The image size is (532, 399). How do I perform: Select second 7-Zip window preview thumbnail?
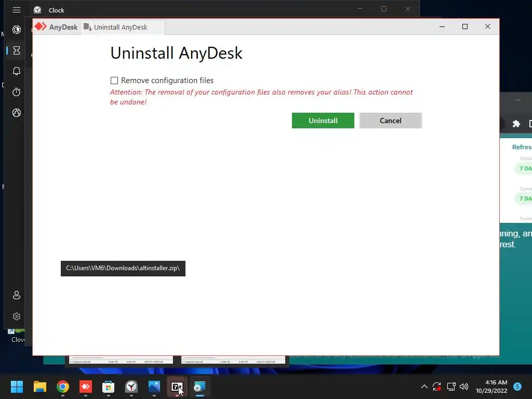tap(233, 360)
